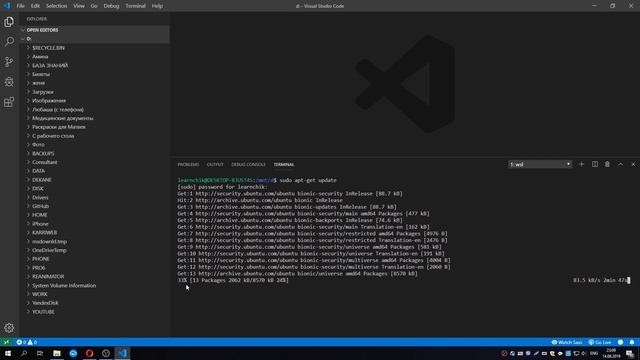Expand the Open Editors section
640x360 pixels.
(95, 30)
